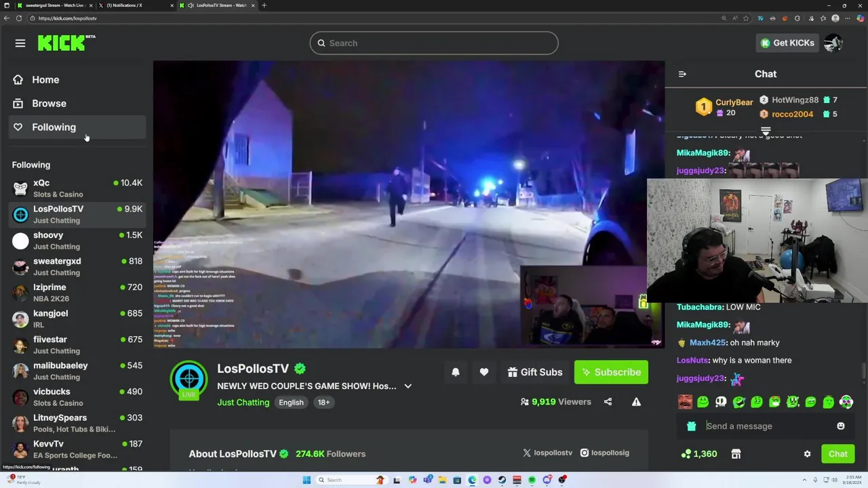Image resolution: width=868 pixels, height=488 pixels.
Task: Click the Just Chatting category link
Action: point(243,402)
